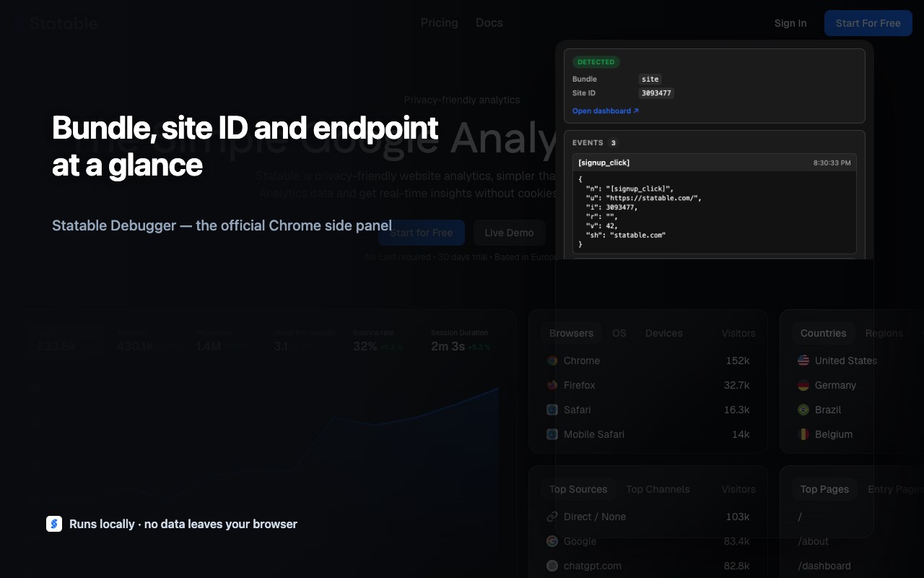
Task: Click the Bounce rate 32% metric
Action: 378,340
